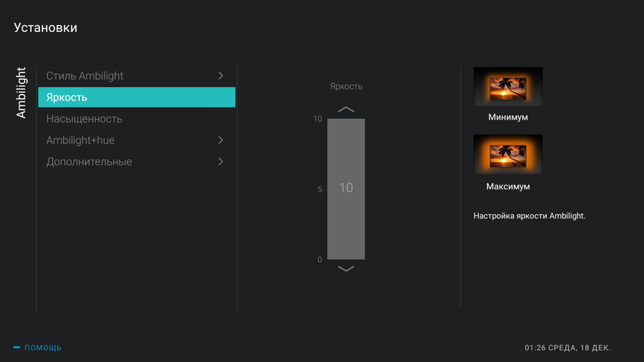Click the Максимум preview thumbnail

coord(508,154)
